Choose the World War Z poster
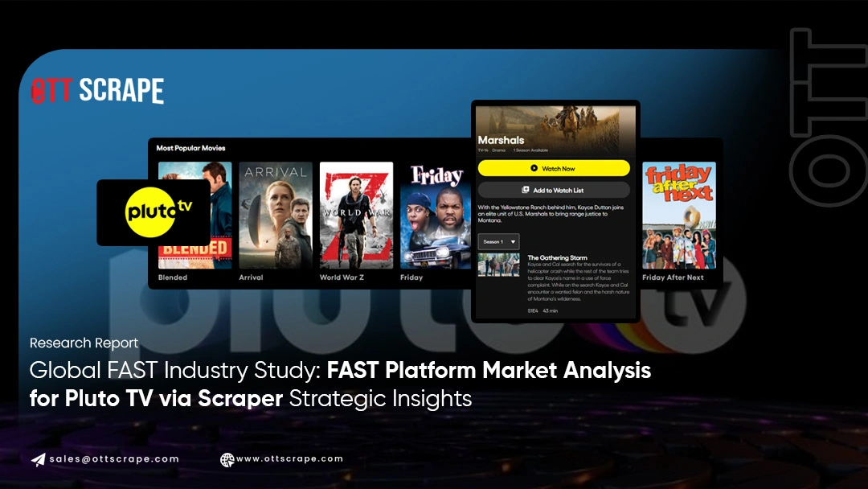 click(356, 216)
